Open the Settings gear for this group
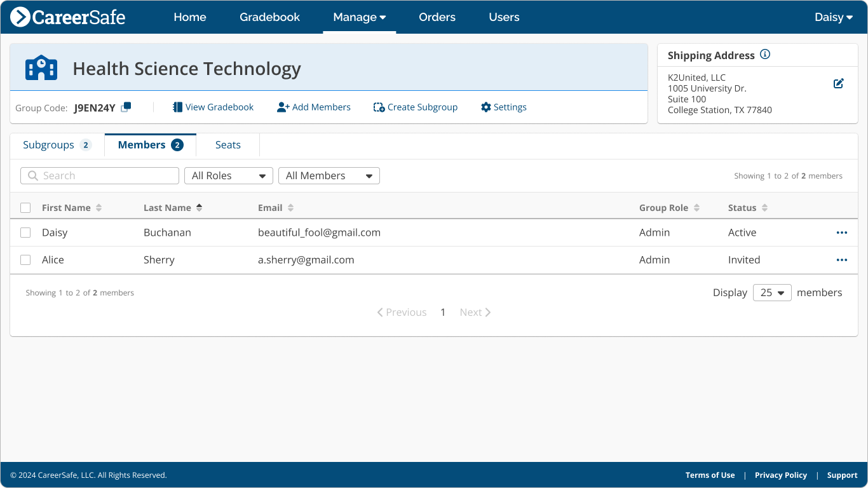 [485, 107]
